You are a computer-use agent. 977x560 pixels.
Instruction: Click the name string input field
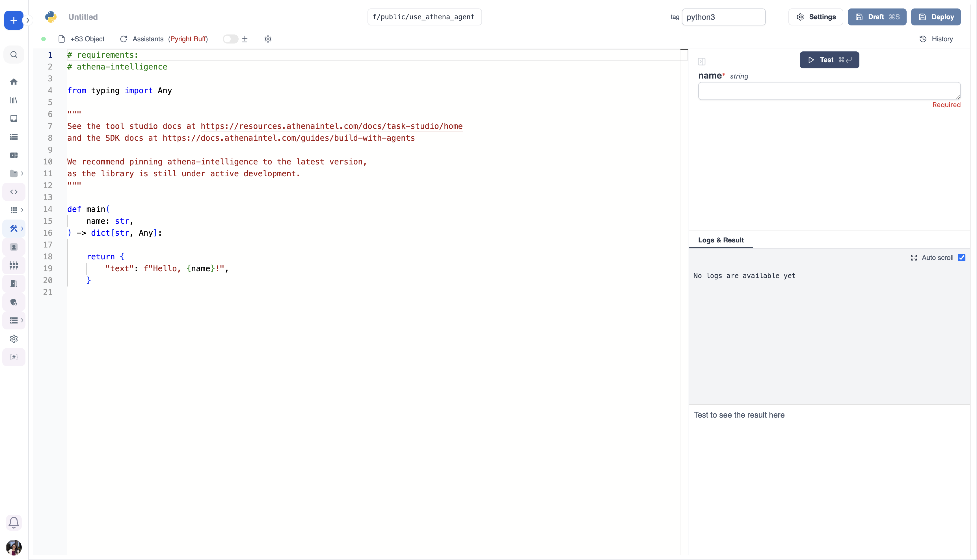pyautogui.click(x=829, y=91)
